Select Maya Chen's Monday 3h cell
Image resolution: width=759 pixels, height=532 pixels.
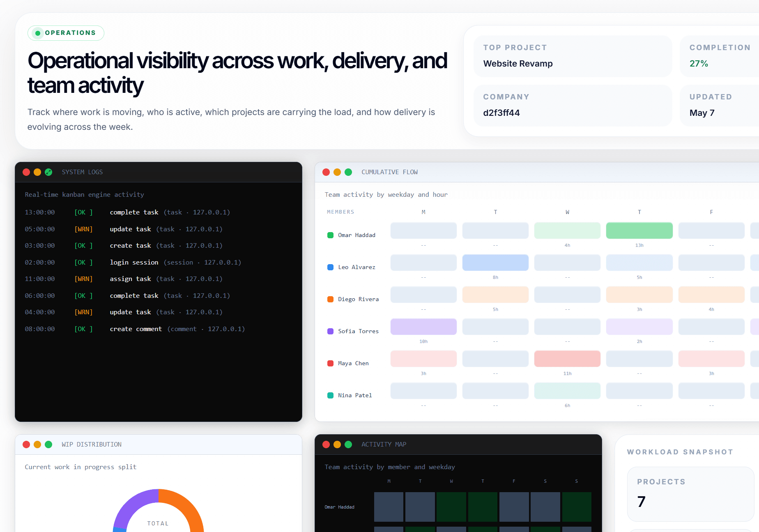(x=423, y=359)
